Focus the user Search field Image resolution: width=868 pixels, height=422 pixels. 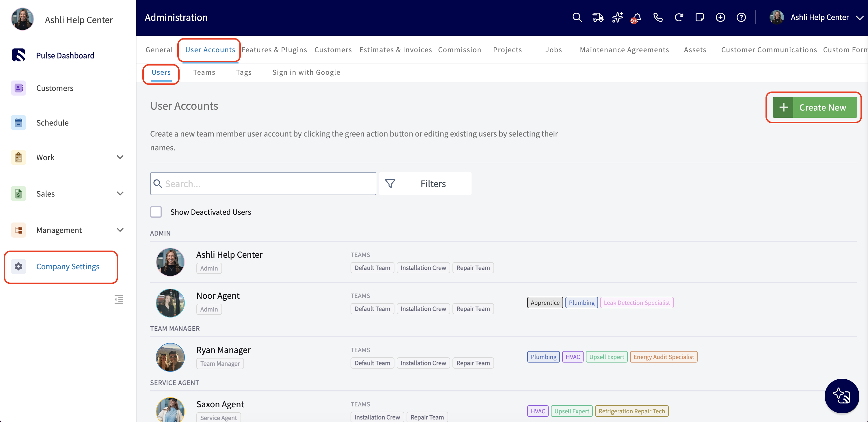click(x=263, y=184)
